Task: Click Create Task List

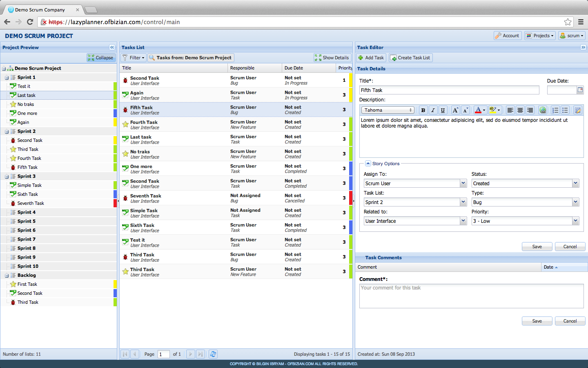Action: 410,57
